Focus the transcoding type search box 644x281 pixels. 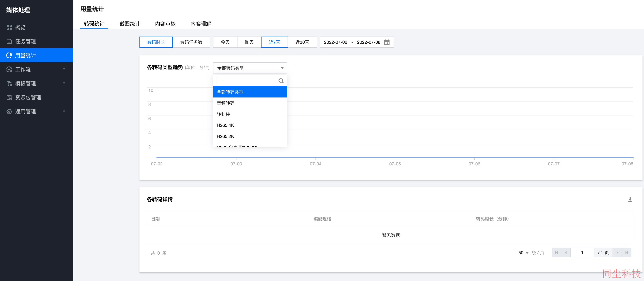pos(246,81)
